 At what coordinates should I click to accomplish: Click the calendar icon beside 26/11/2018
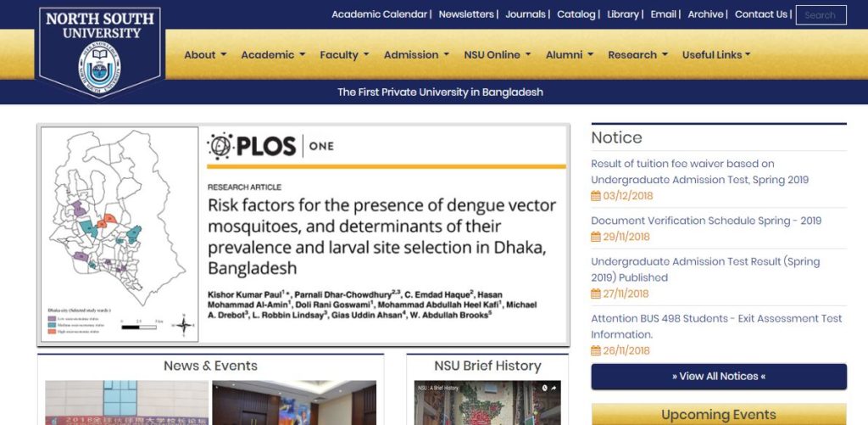click(596, 350)
